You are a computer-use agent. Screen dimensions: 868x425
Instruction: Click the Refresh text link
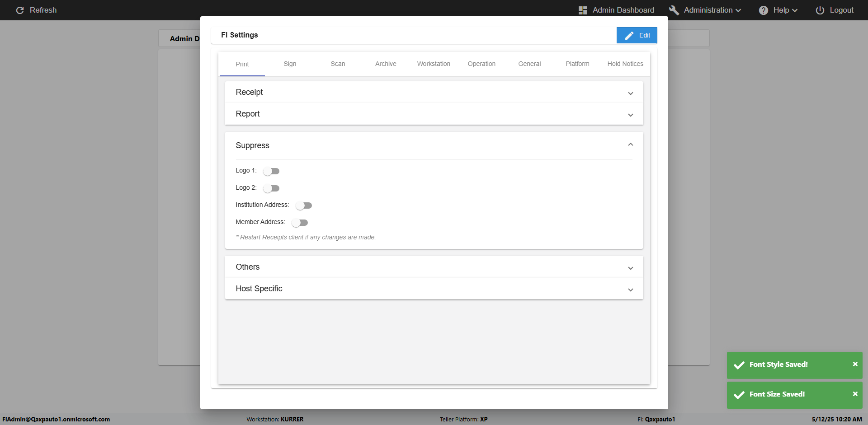click(x=43, y=10)
